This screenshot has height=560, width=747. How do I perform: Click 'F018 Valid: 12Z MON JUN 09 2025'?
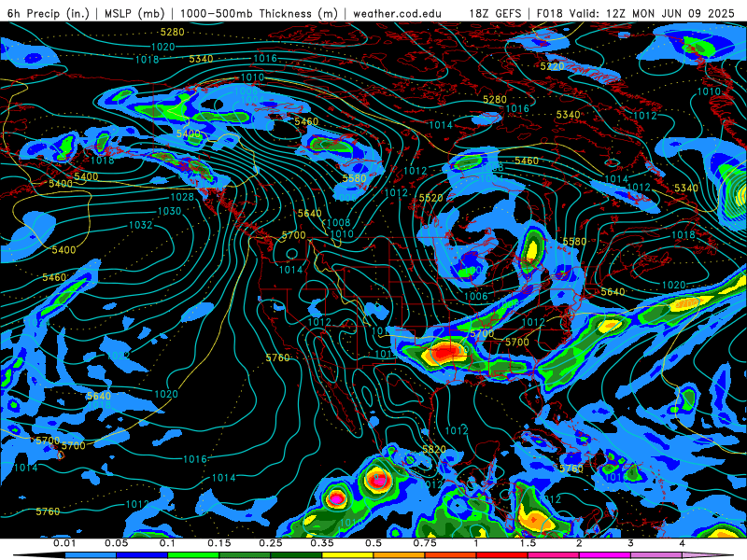click(636, 13)
